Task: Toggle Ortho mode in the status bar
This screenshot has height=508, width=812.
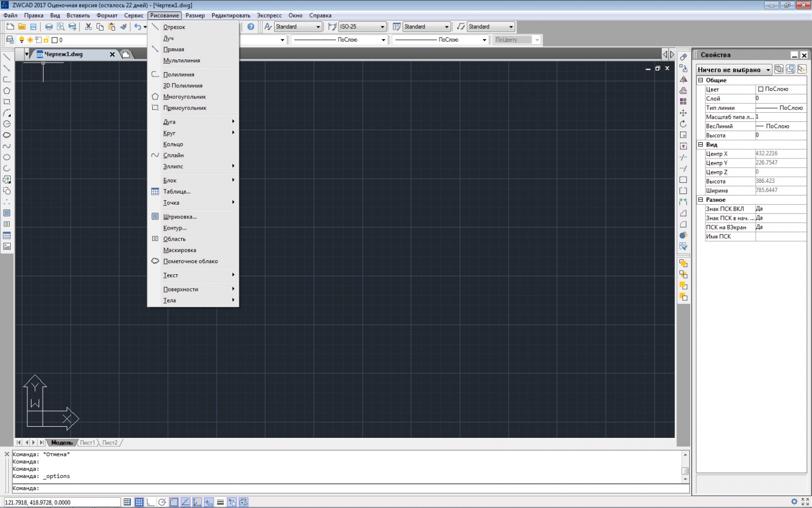Action: click(151, 502)
